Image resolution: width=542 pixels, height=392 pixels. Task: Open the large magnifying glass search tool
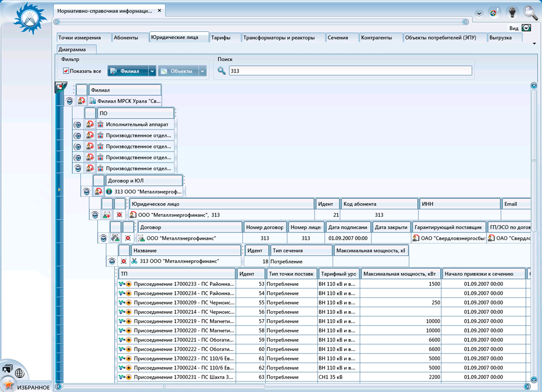[x=531, y=12]
